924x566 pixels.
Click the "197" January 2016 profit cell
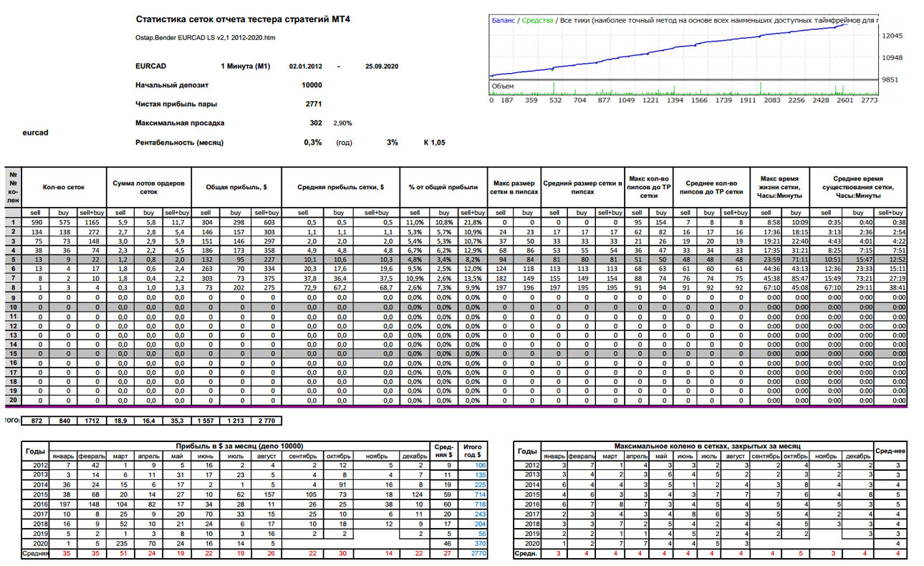pos(64,504)
